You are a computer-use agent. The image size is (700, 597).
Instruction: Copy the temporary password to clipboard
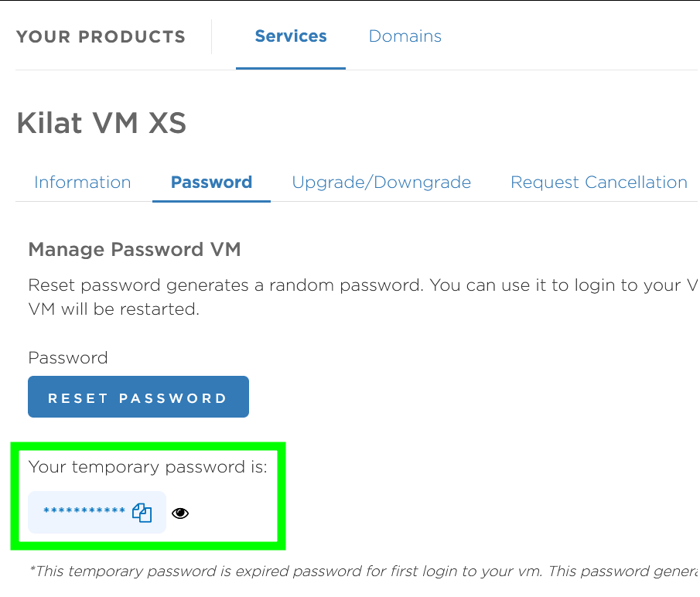(143, 512)
